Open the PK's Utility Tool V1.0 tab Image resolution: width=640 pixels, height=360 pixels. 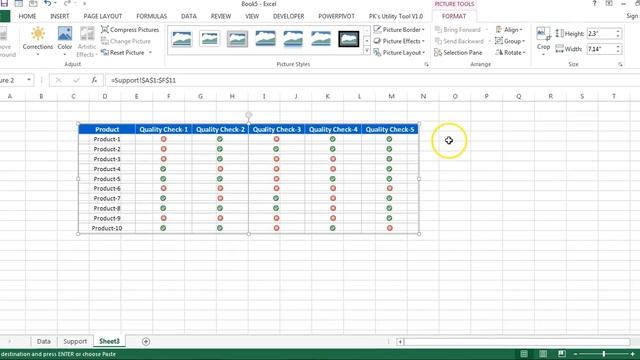coord(396,16)
